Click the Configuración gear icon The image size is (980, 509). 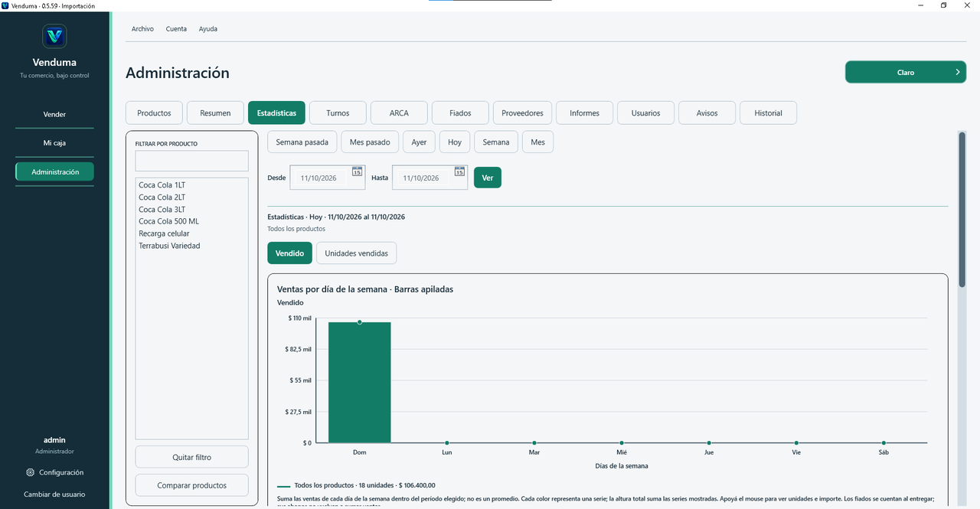pyautogui.click(x=30, y=472)
